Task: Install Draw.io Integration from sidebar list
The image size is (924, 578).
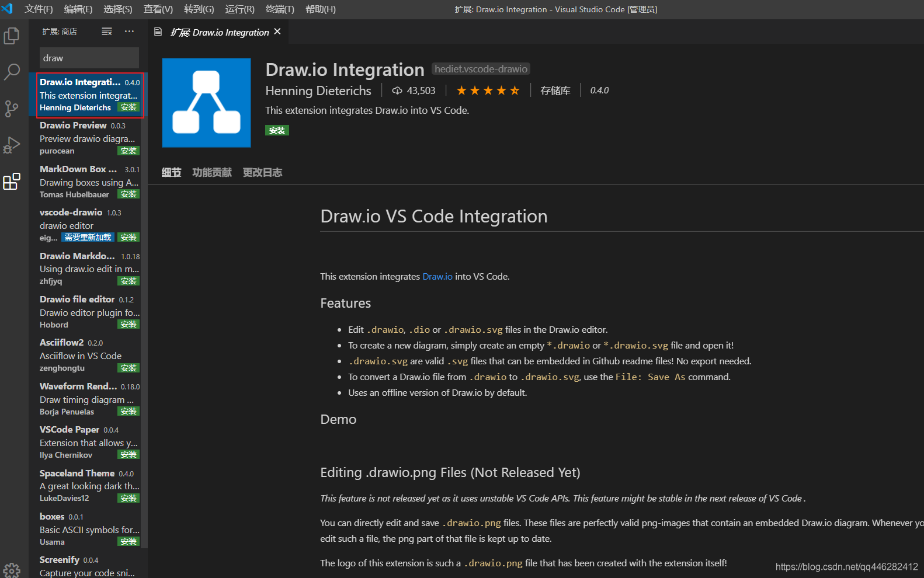Action: coord(128,107)
